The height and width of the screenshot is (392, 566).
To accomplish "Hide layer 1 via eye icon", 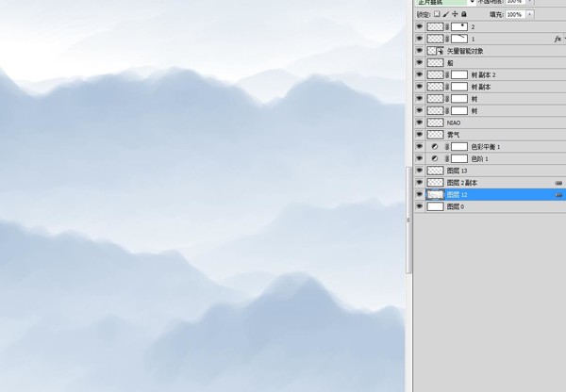I will 419,39.
